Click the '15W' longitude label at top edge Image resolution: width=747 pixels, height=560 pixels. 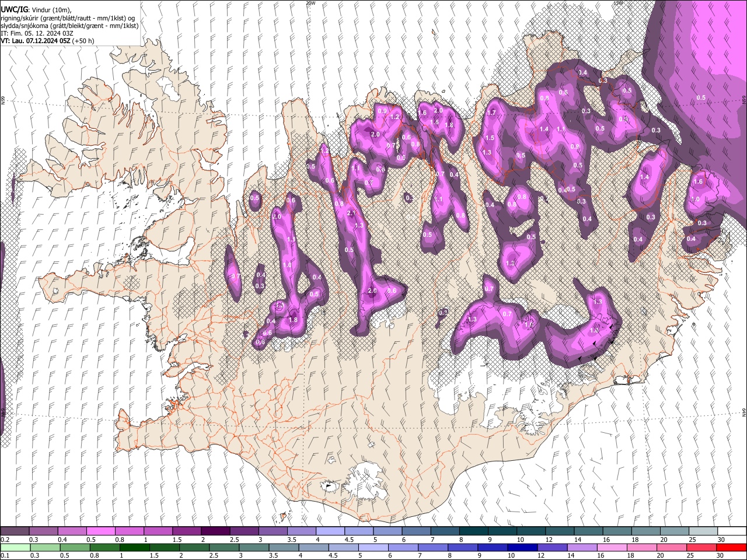617,3
